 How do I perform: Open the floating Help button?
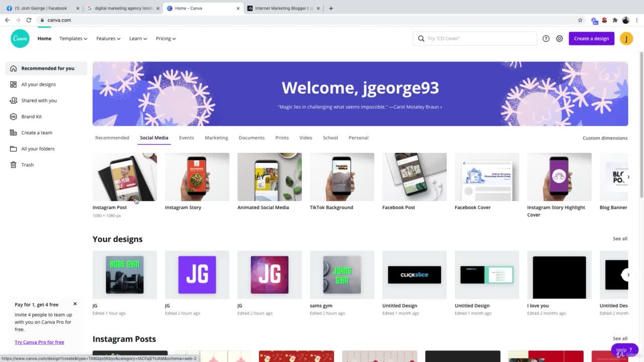[624, 350]
